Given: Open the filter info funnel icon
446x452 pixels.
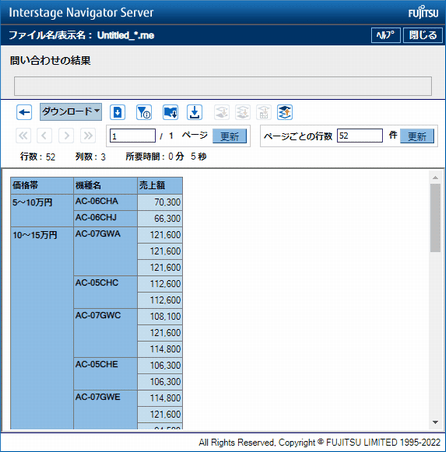Looking at the screenshot, I should [x=144, y=112].
